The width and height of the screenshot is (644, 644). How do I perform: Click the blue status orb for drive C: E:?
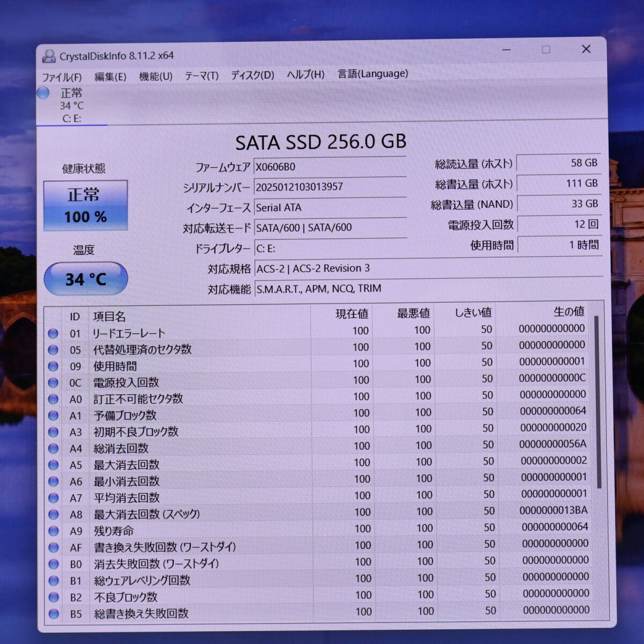(43, 93)
